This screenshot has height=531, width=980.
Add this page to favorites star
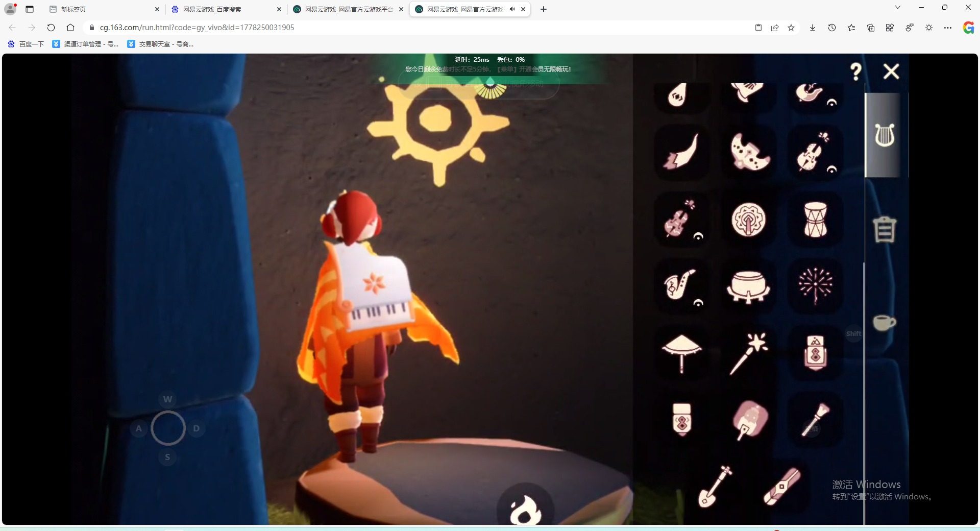791,28
